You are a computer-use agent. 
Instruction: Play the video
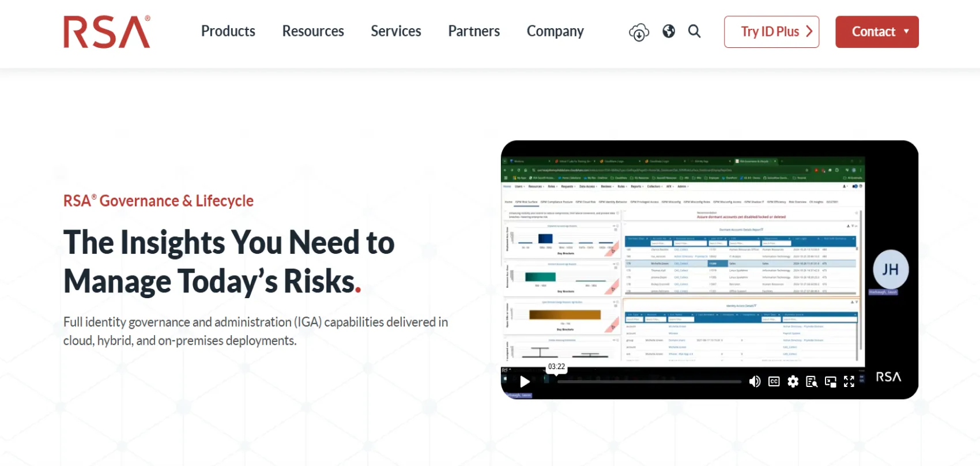[525, 382]
